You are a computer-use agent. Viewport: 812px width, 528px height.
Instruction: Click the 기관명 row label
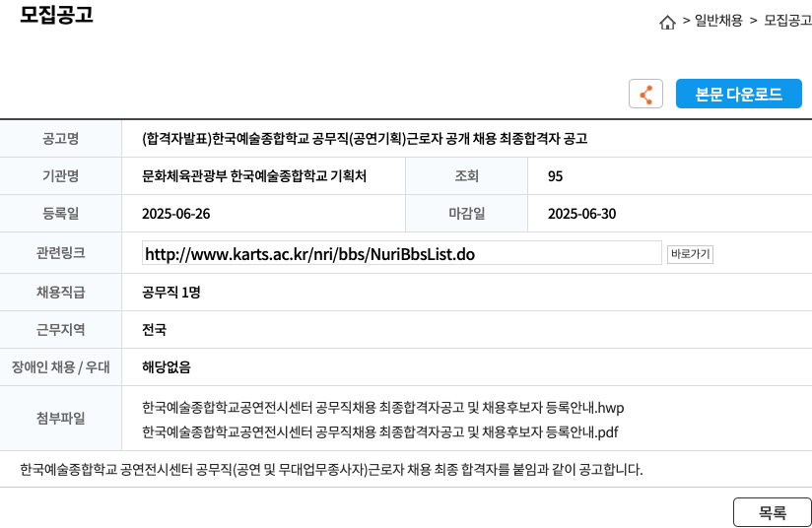point(60,176)
